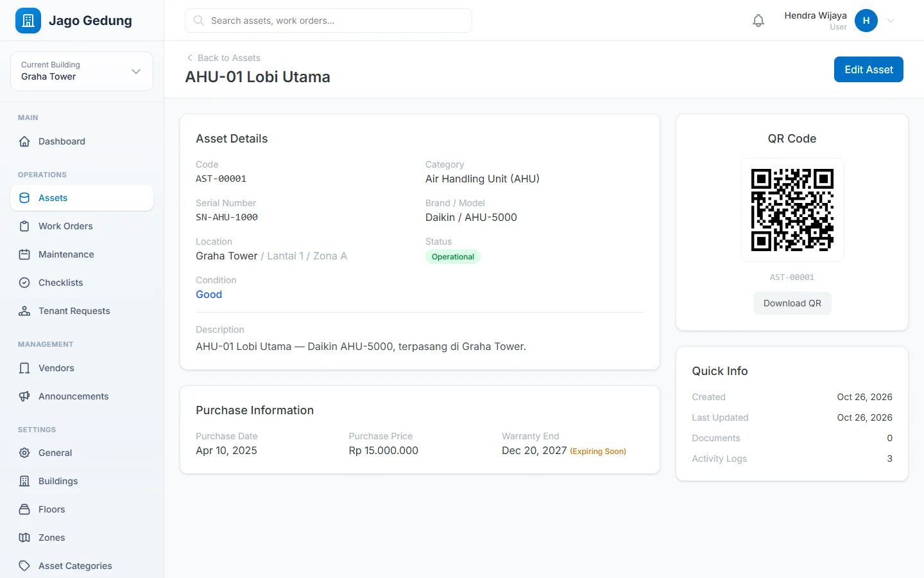Select the AST-00001 code value in Asset Details
The width and height of the screenshot is (924, 578).
point(221,179)
